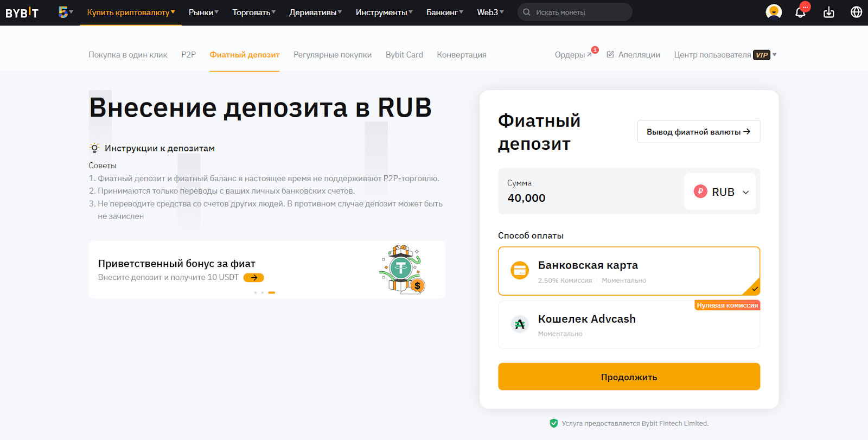Expand the Web3 menu
The height and width of the screenshot is (440, 868).
click(490, 12)
